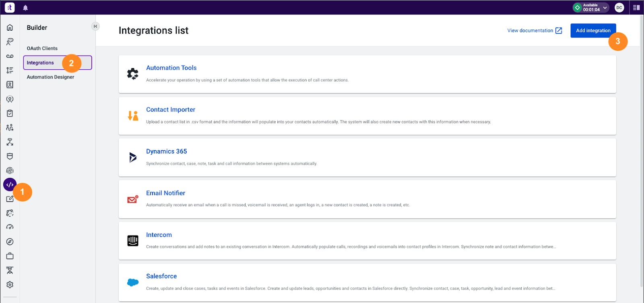Screen dimensions: 644x303
Task: Select Automation Designer in Builder menu
Action: tap(51, 77)
